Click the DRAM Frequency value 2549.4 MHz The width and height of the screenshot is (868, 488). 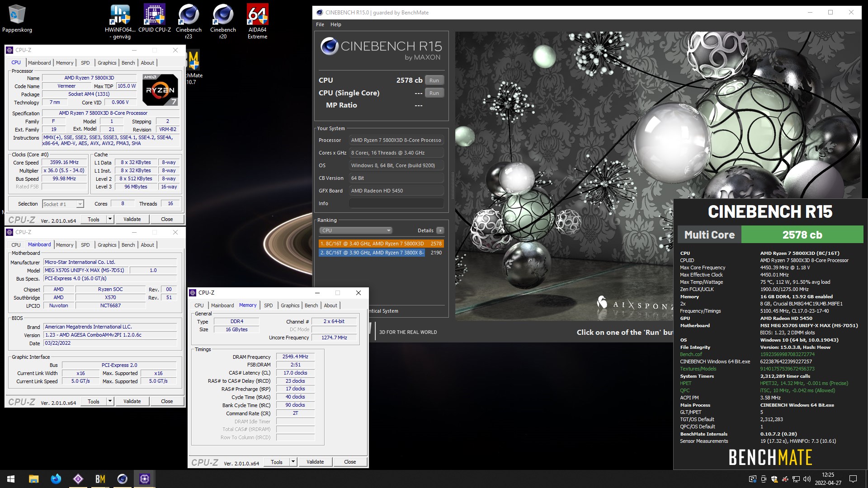[295, 357]
